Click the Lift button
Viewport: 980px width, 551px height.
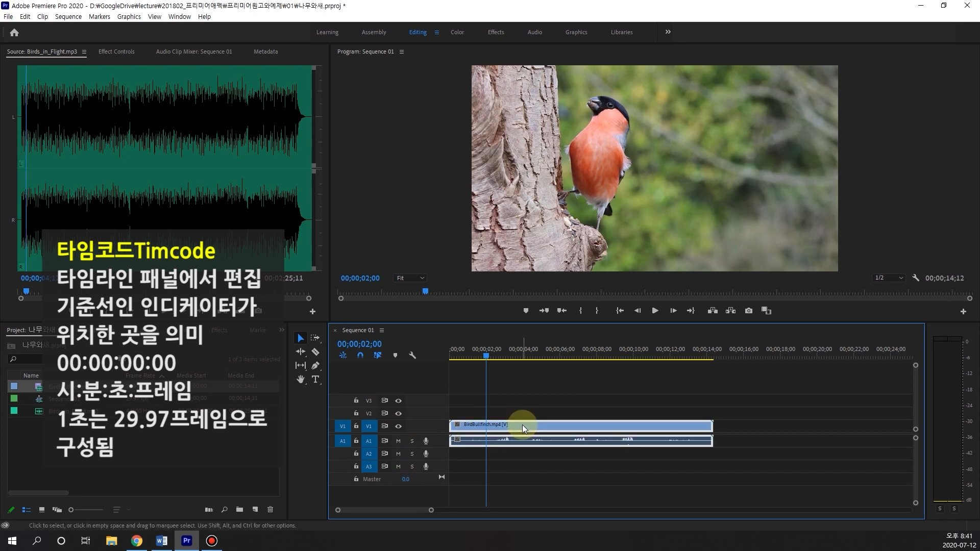click(x=713, y=311)
